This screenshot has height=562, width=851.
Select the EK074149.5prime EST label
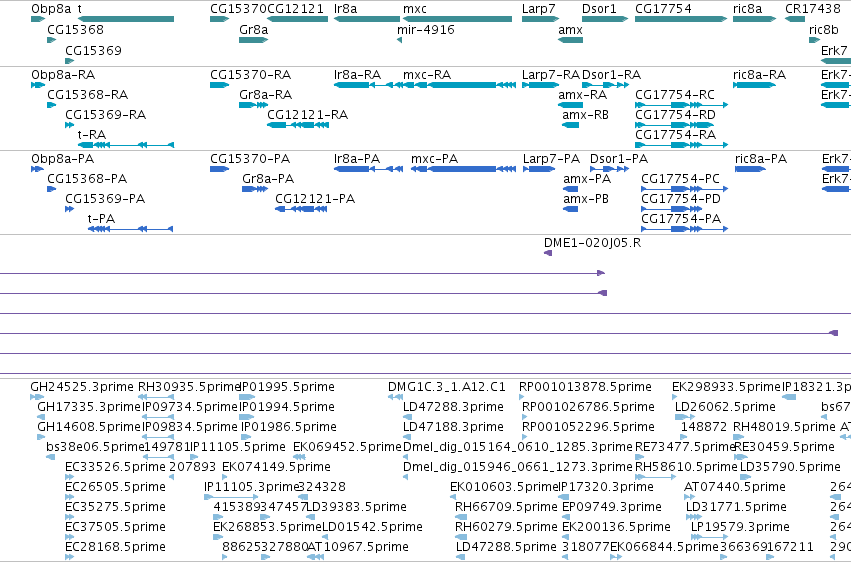tap(276, 467)
